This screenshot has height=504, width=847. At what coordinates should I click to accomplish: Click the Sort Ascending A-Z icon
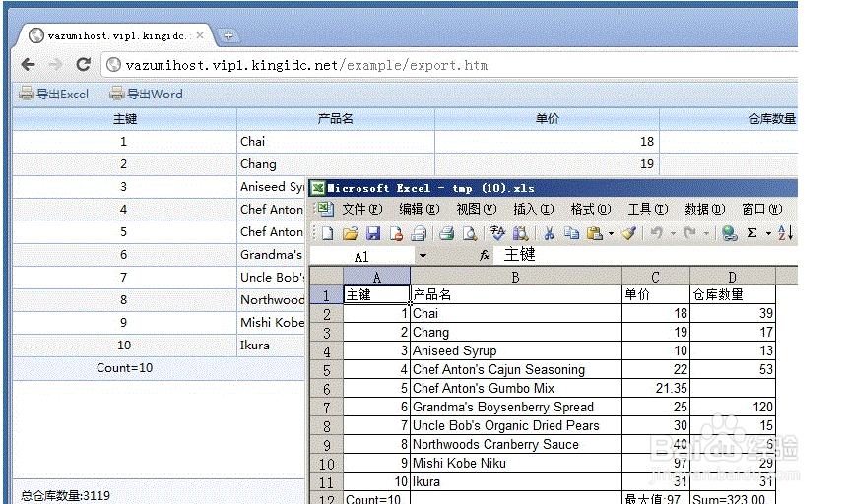click(785, 233)
